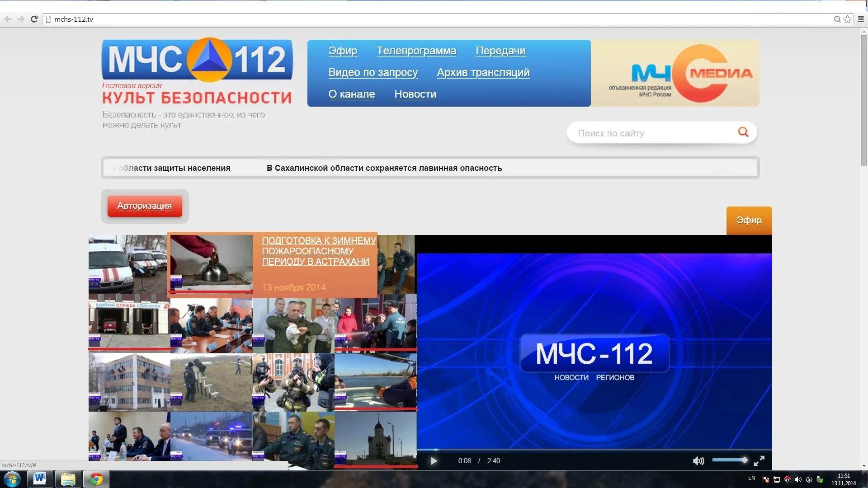The width and height of the screenshot is (868, 488).
Task: Open the rescue vans thumbnail
Action: tap(127, 264)
